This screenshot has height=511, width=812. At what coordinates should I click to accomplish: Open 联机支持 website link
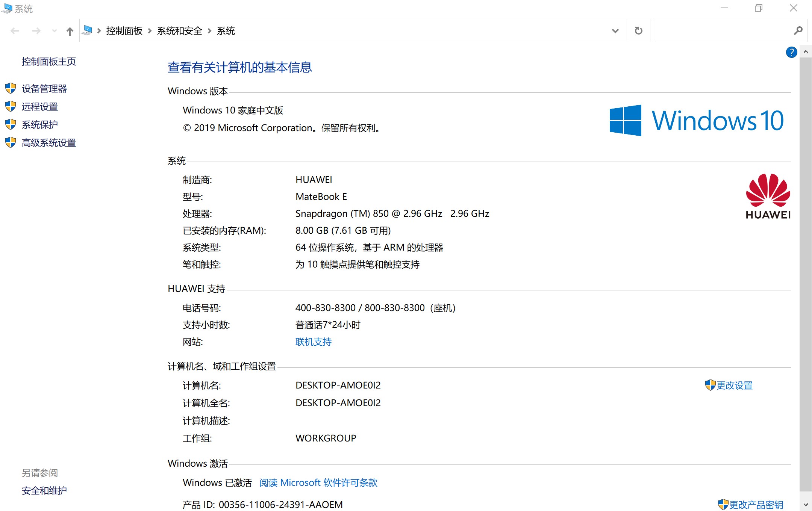tap(314, 342)
